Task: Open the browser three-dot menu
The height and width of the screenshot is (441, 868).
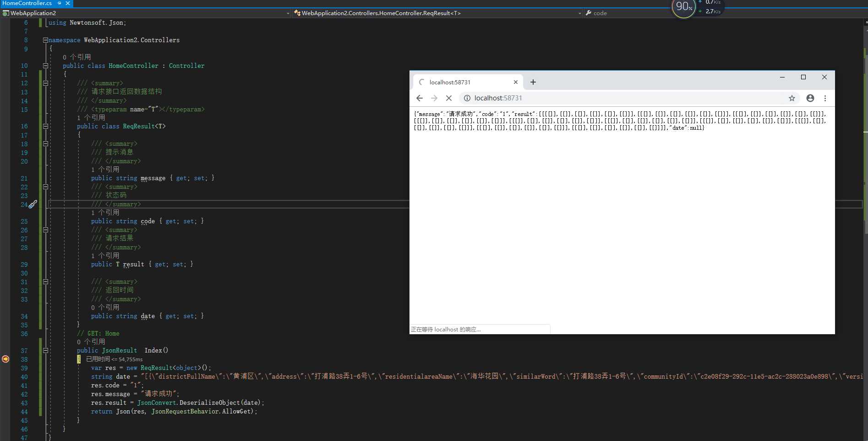Action: 825,98
